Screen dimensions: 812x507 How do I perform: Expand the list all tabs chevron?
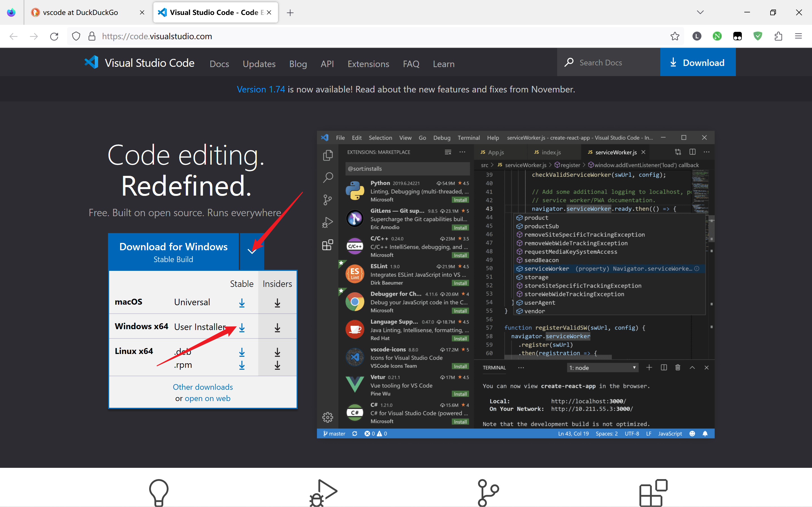(x=700, y=12)
